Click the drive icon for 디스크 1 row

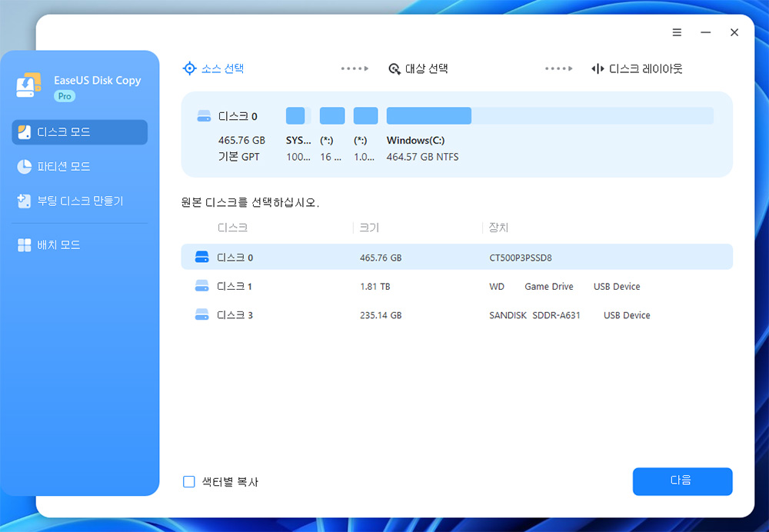[x=201, y=286]
